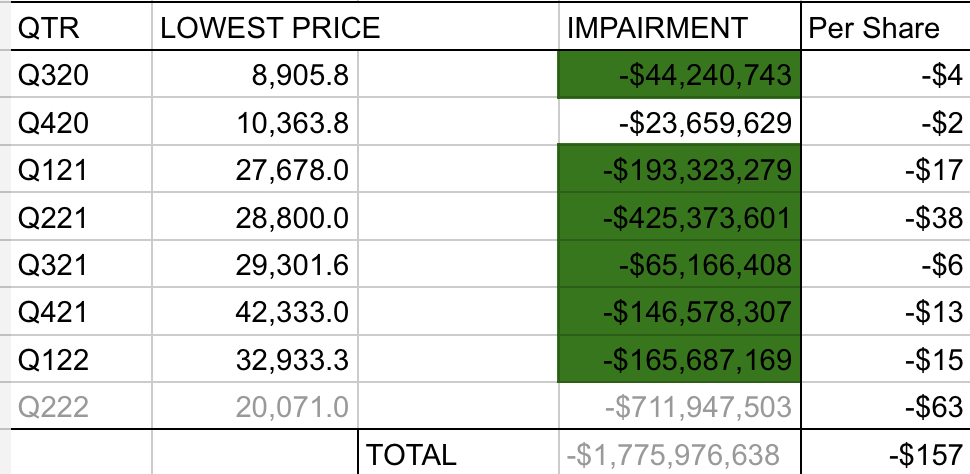Click the Q421 per share value -$13
This screenshot has width=970, height=474.
[885, 311]
